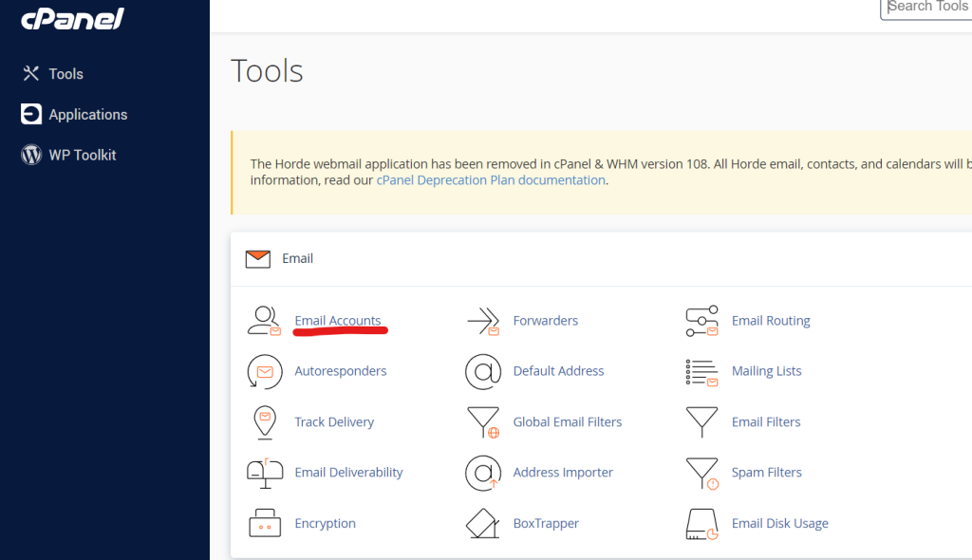Click the Email section envelope icon
This screenshot has width=972, height=560.
point(258,258)
